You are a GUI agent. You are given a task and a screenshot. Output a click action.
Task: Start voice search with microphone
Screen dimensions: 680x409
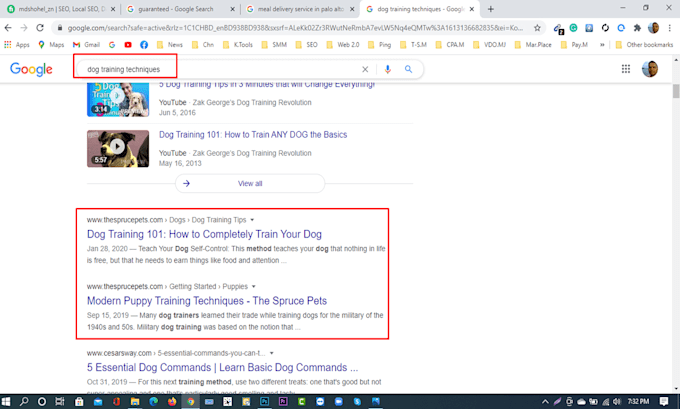pyautogui.click(x=388, y=69)
